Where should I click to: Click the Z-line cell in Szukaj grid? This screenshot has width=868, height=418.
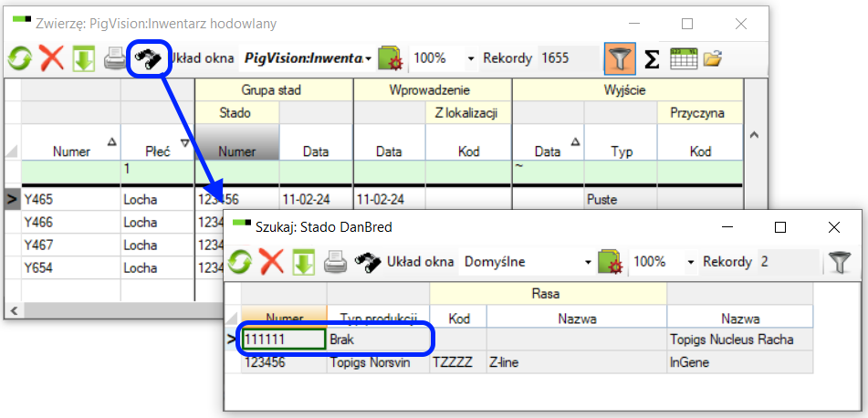[577, 362]
